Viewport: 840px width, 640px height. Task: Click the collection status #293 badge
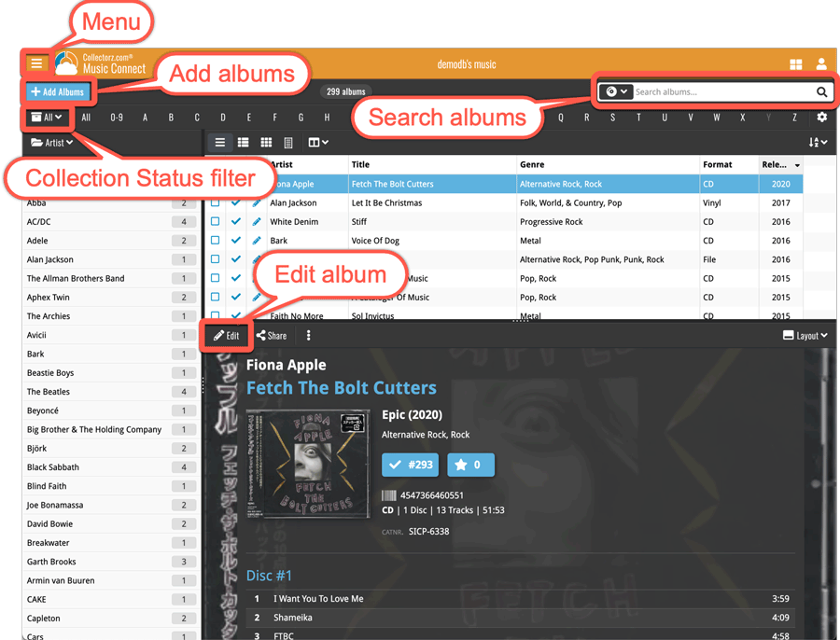[x=411, y=465]
